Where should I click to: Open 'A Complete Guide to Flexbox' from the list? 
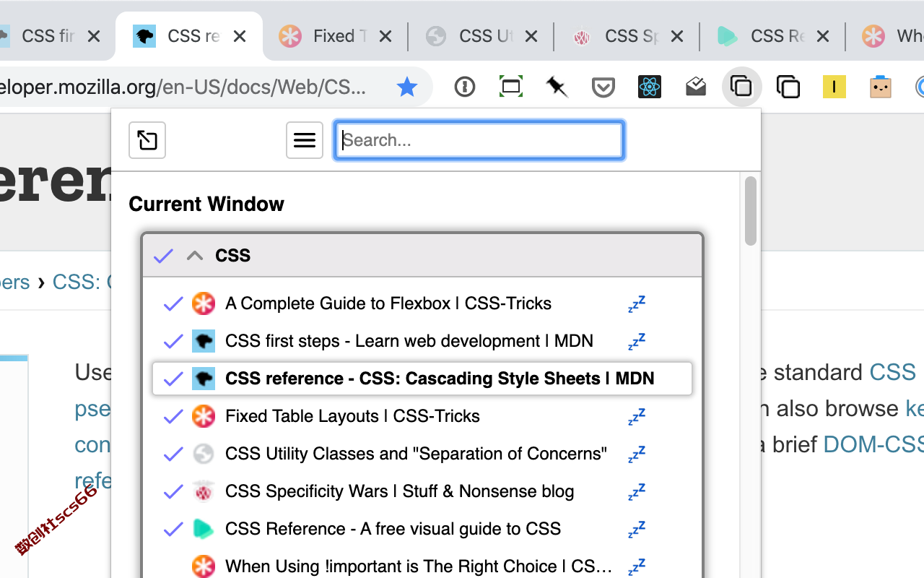click(x=388, y=304)
